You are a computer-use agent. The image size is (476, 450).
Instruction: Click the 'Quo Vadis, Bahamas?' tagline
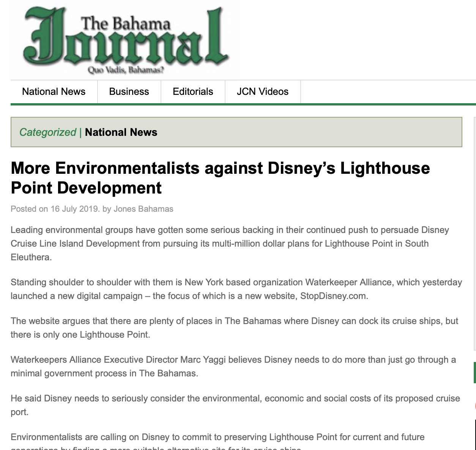126,70
